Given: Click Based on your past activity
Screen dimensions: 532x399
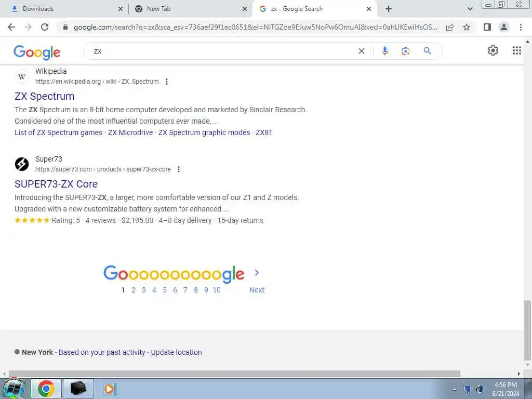Looking at the screenshot, I should tap(102, 353).
